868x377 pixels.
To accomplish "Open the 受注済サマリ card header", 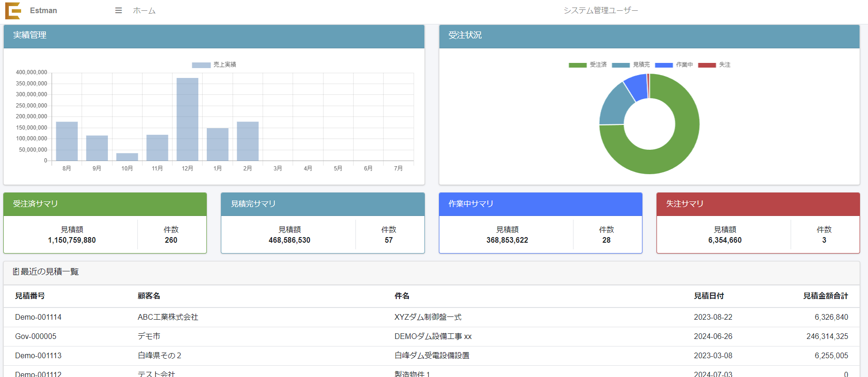I will (x=105, y=204).
